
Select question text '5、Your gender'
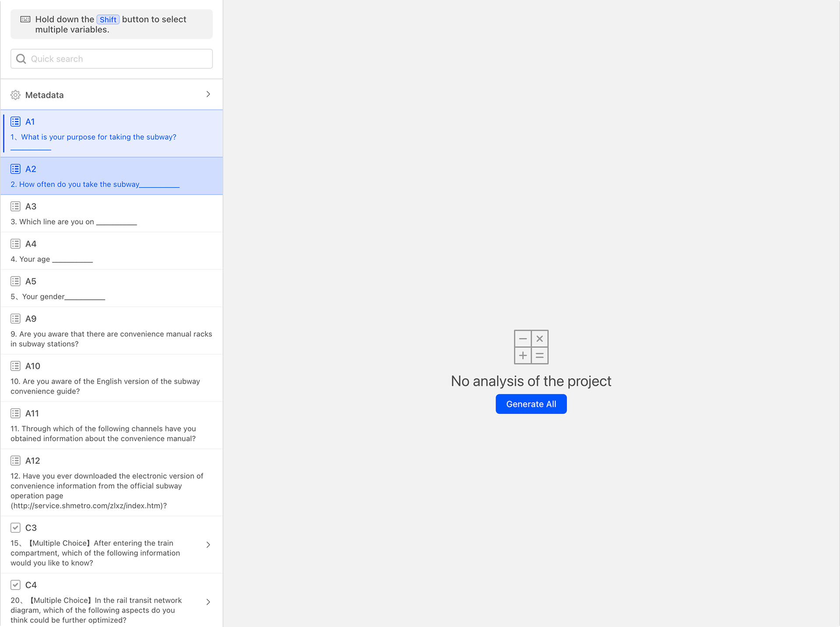pyautogui.click(x=38, y=297)
